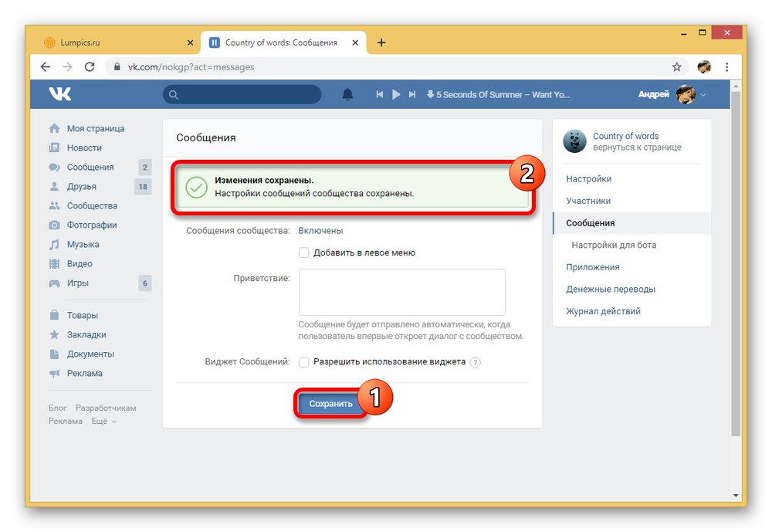Open Моя страница home icon
The width and height of the screenshot is (772, 532).
(x=54, y=129)
